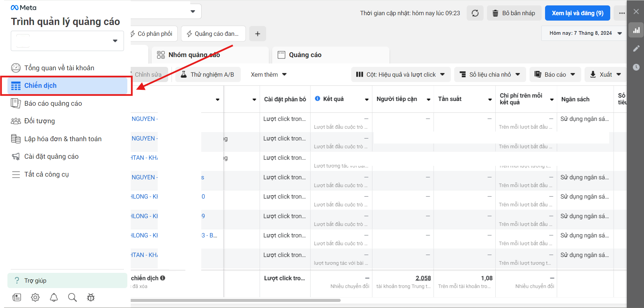Click Xem lại và đăng (9) button

[x=577, y=13]
